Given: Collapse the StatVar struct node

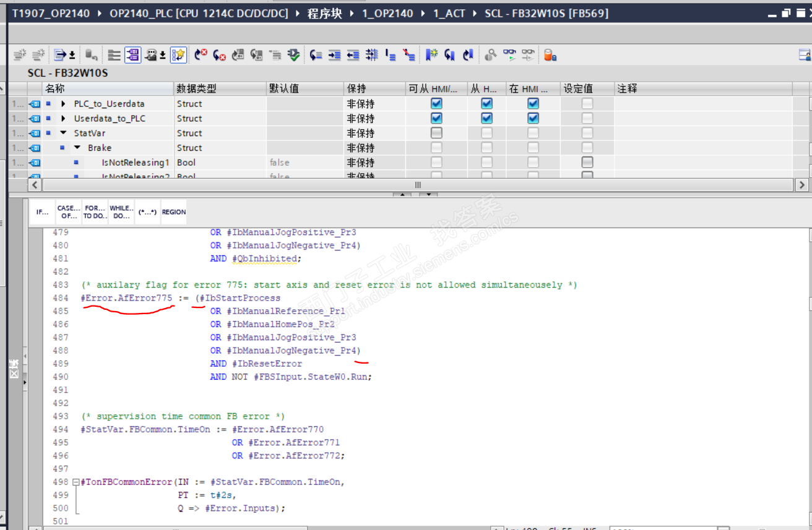Looking at the screenshot, I should pyautogui.click(x=63, y=133).
